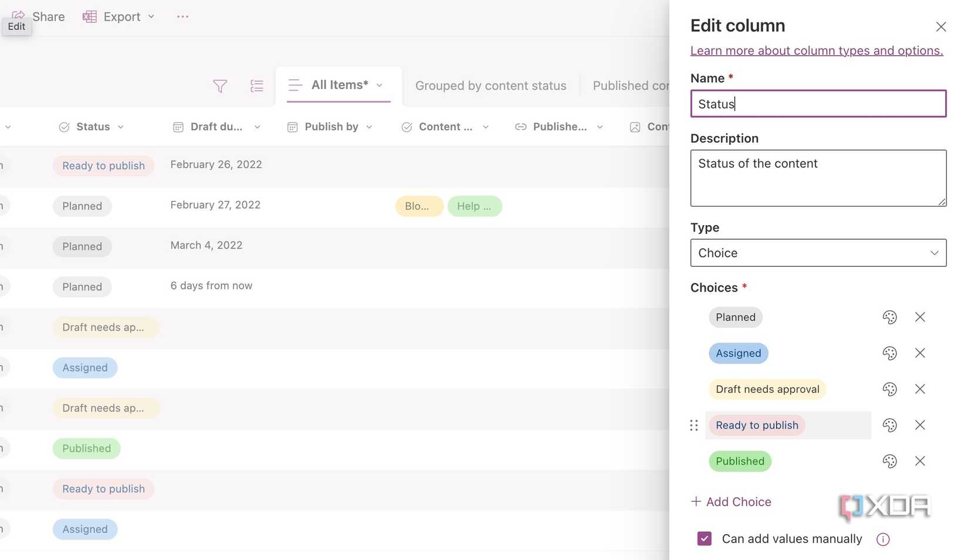
Task: Click the Add Choice button
Action: click(x=731, y=501)
